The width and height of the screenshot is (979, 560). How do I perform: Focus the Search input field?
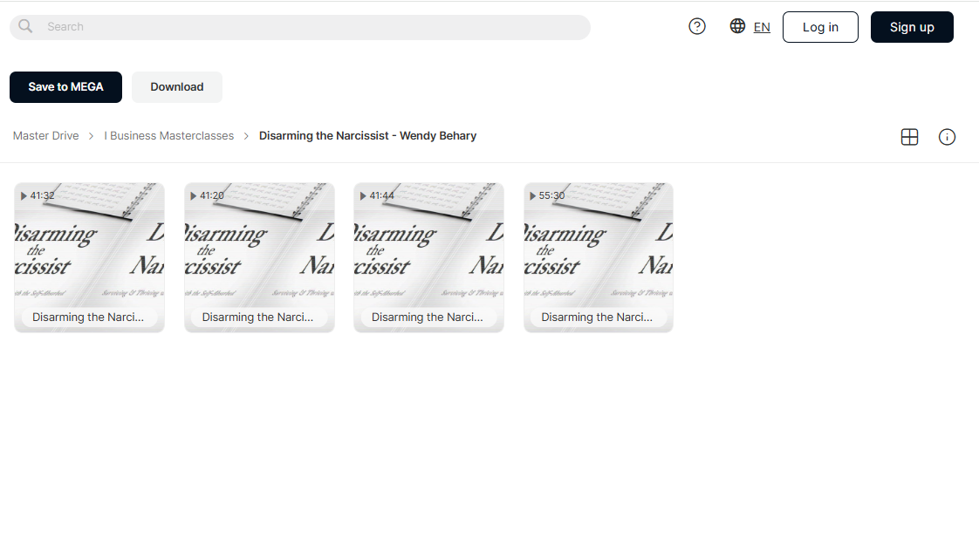coord(300,27)
